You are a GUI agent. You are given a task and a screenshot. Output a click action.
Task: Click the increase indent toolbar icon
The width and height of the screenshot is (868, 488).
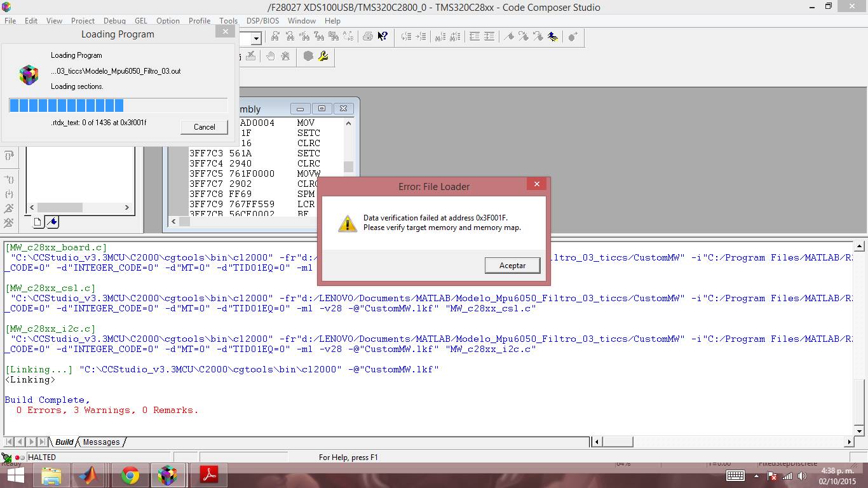click(x=489, y=36)
